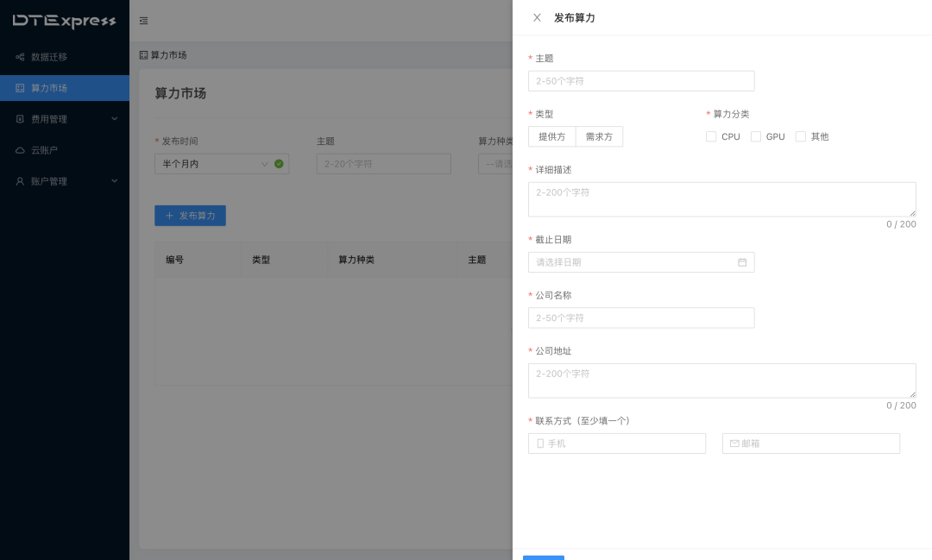
Task: Click the envelope icon in 邮箱 field
Action: [x=734, y=444]
